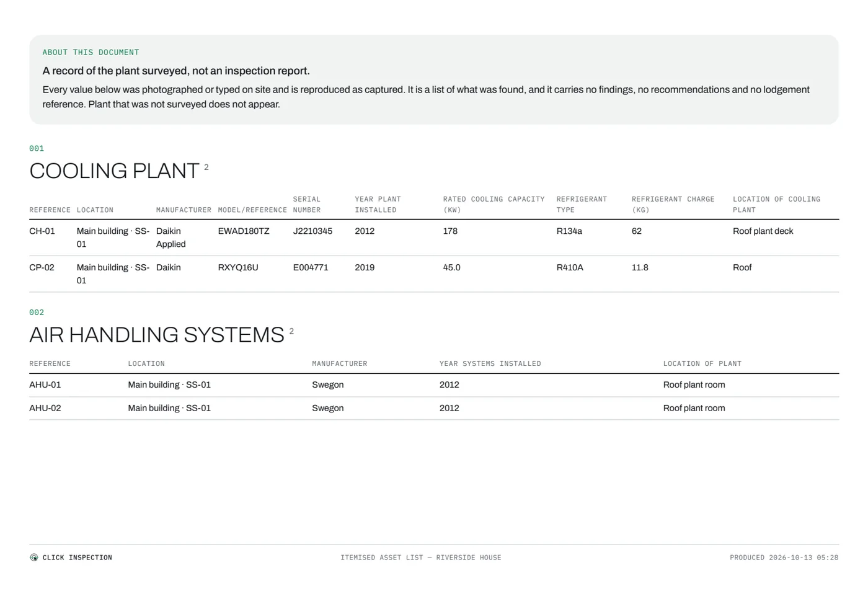
Task: Click the section number 002
Action: pos(37,313)
